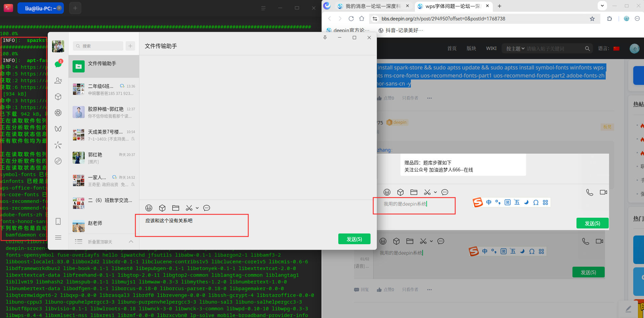
Task: Open the 二年级6班 group chat
Action: tap(104, 90)
